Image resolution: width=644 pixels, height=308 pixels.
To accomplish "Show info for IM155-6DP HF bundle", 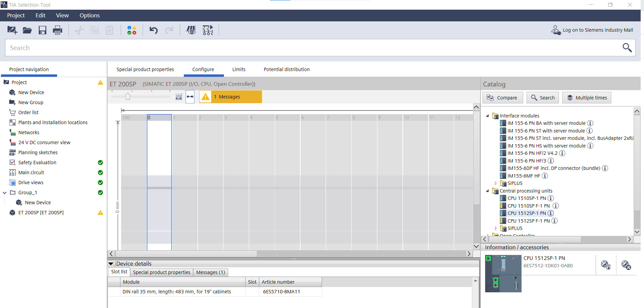I will pos(605,168).
